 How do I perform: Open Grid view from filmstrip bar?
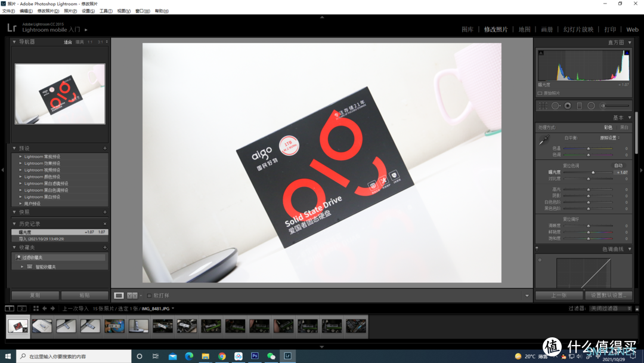[36, 308]
